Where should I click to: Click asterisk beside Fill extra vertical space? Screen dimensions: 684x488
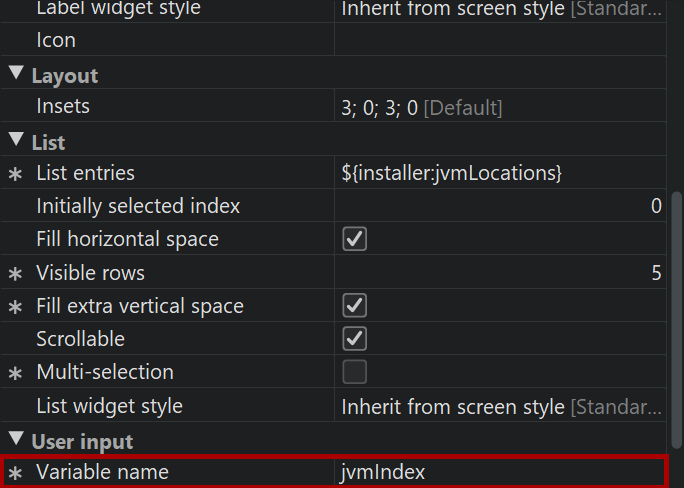[15, 307]
